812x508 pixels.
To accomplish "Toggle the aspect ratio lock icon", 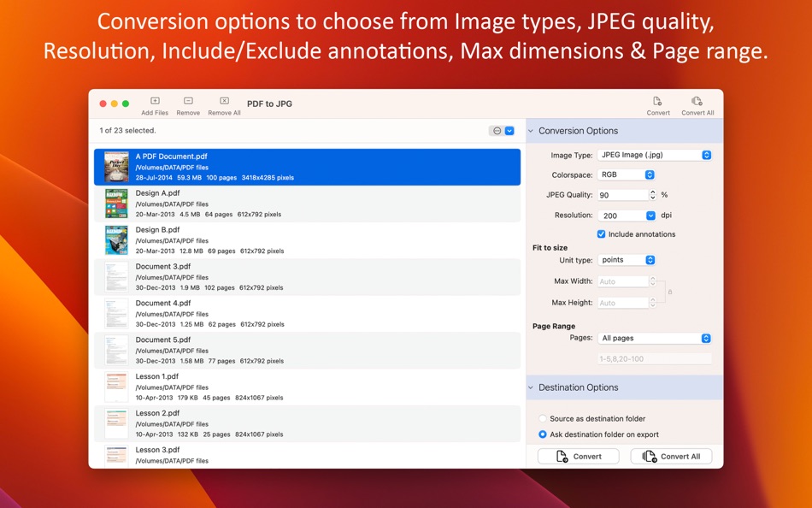I will tap(670, 292).
